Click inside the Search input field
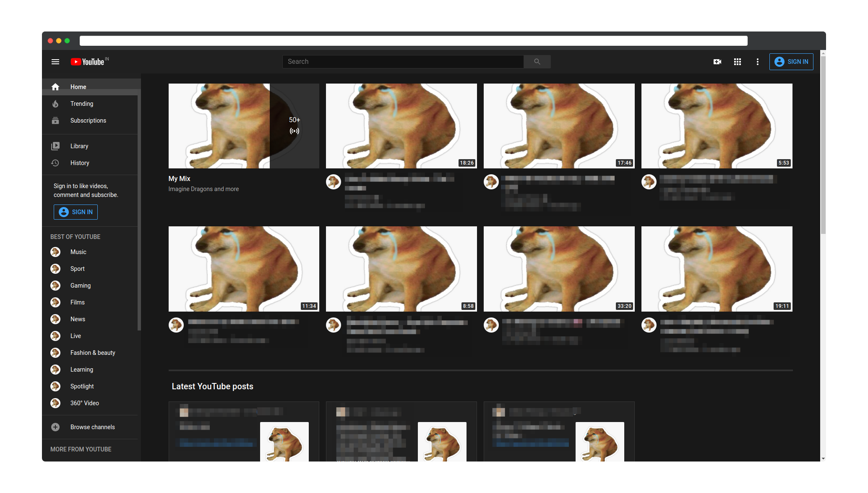Image resolution: width=868 pixels, height=493 pixels. tap(403, 62)
